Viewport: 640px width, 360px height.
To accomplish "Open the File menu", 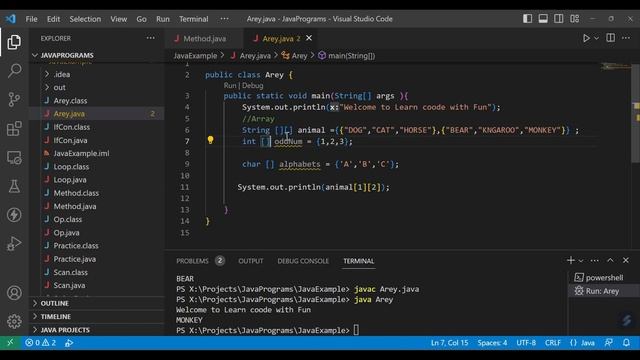I will coord(31,19).
